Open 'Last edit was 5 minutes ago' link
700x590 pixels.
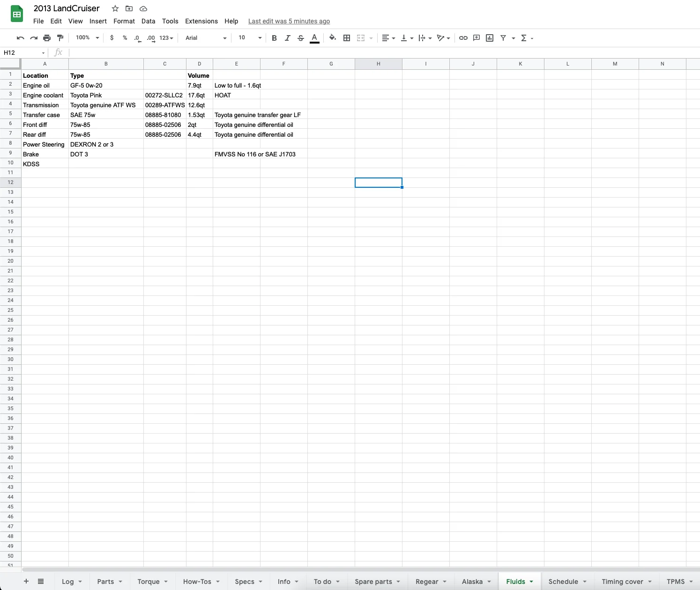[x=289, y=21]
